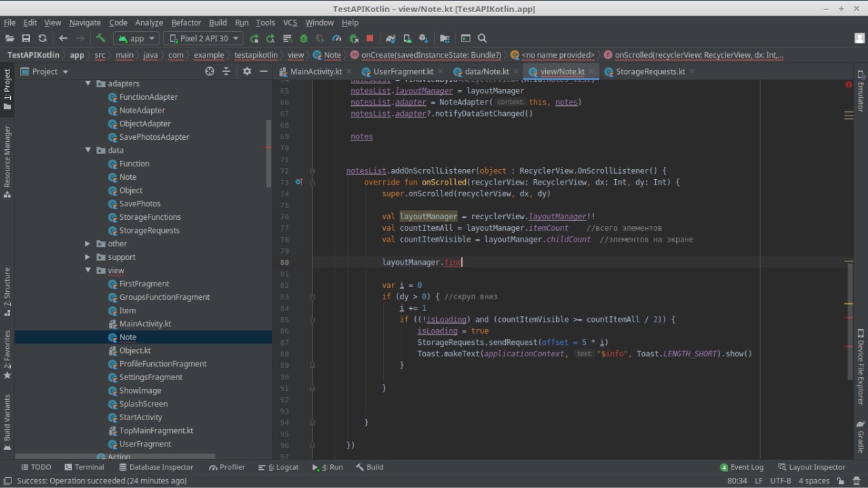Open the Pixel 2 API 30 device dropdown
868x488 pixels.
[x=203, y=39]
